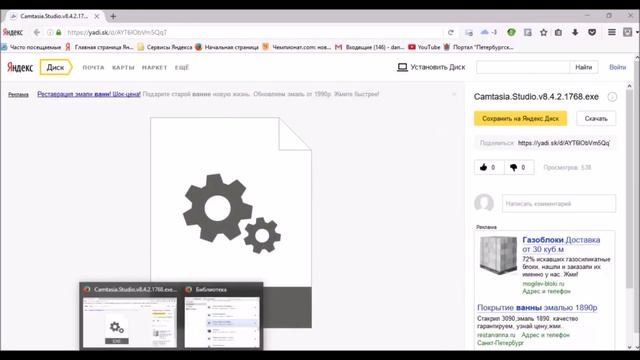Click the laptop icon near Установить Диск
The width and height of the screenshot is (640, 360).
click(402, 67)
